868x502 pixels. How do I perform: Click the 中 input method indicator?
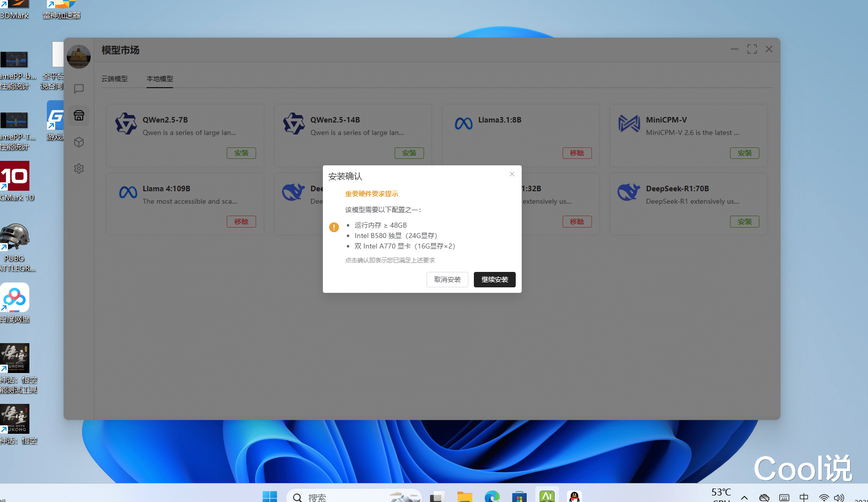[804, 498]
